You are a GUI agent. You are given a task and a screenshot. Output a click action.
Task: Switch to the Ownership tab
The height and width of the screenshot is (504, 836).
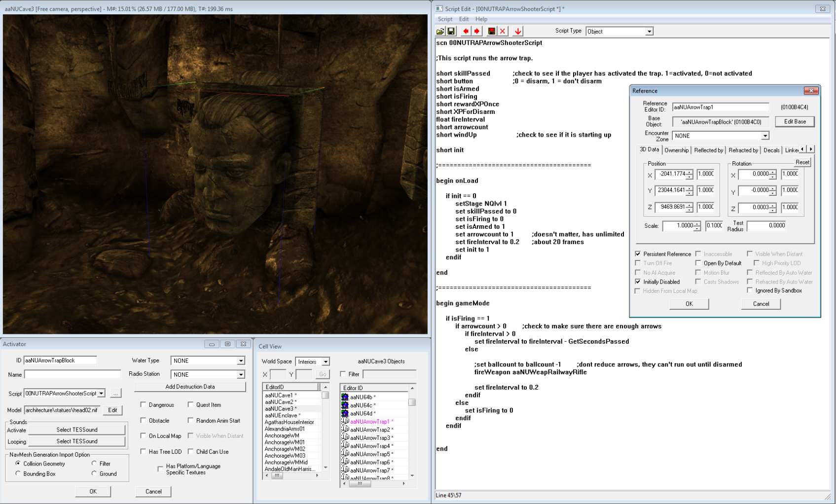click(676, 150)
